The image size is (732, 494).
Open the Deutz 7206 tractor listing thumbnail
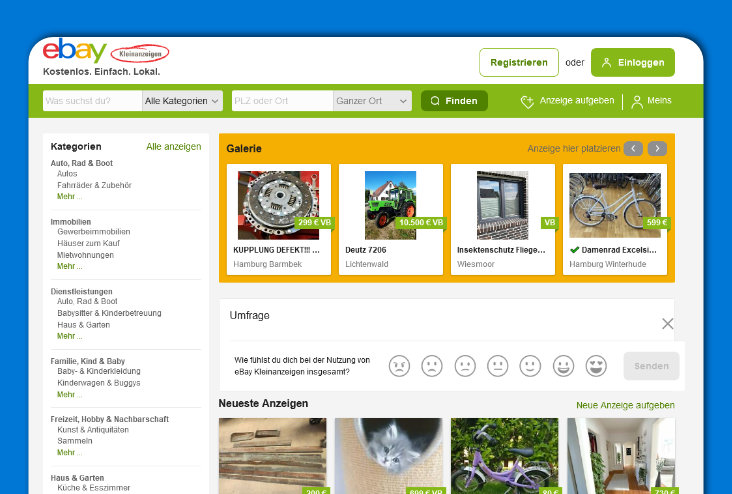coord(391,204)
